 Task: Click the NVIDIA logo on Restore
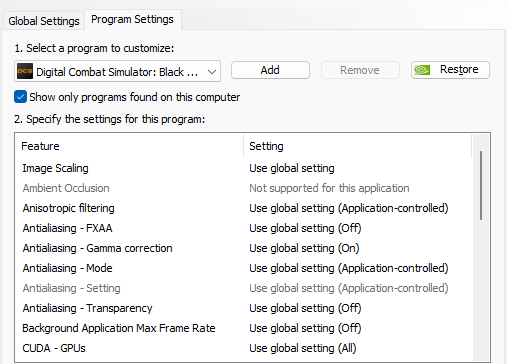(x=422, y=70)
